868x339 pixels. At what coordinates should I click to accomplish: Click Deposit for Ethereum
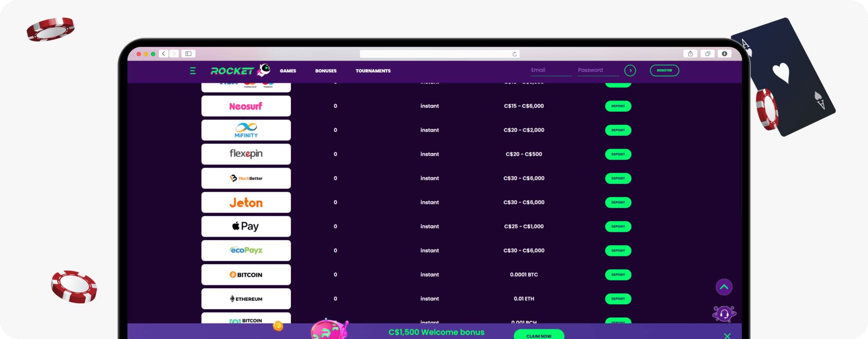coord(618,299)
